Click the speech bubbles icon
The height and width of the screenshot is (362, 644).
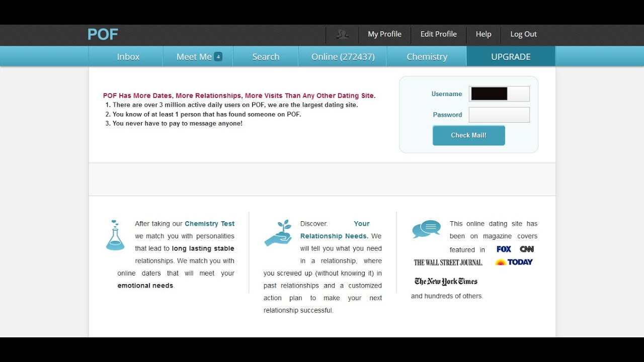(426, 229)
